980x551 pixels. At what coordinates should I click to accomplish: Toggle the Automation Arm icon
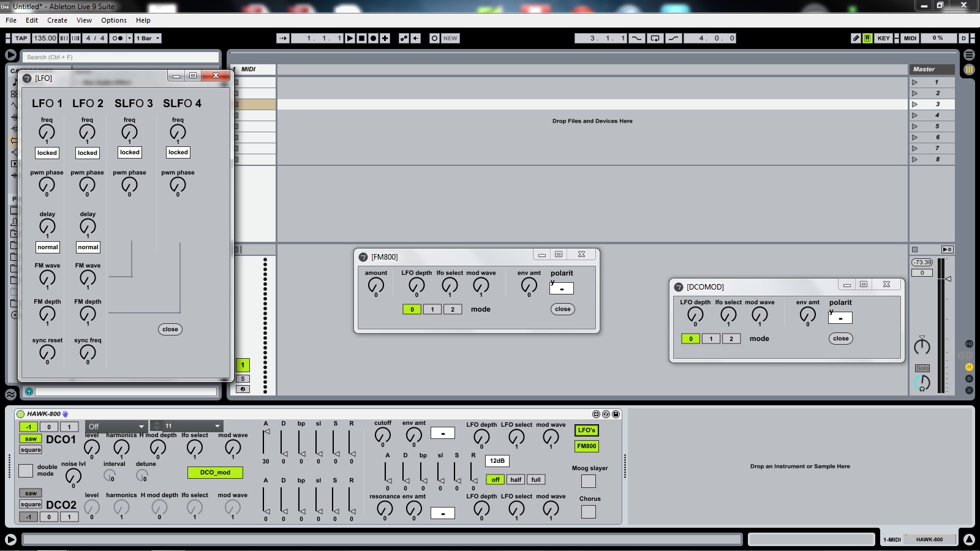tap(404, 38)
